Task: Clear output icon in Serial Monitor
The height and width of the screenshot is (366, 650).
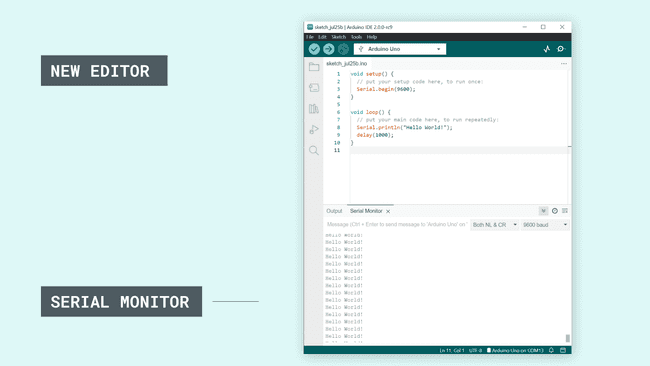Action: click(x=565, y=211)
